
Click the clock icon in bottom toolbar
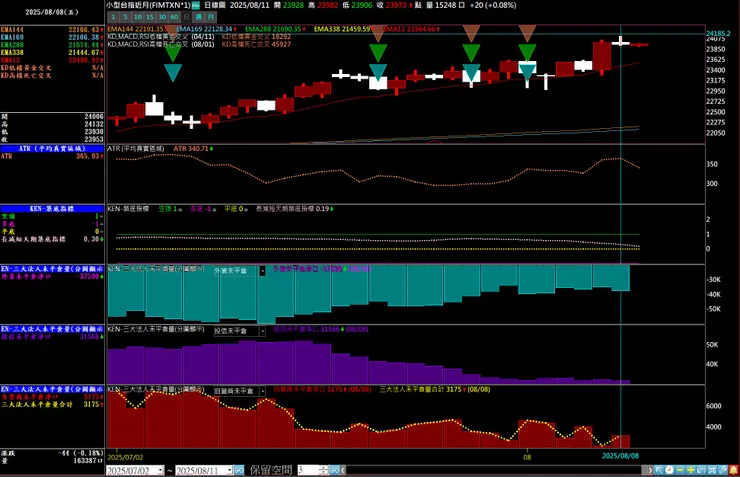pyautogui.click(x=669, y=470)
